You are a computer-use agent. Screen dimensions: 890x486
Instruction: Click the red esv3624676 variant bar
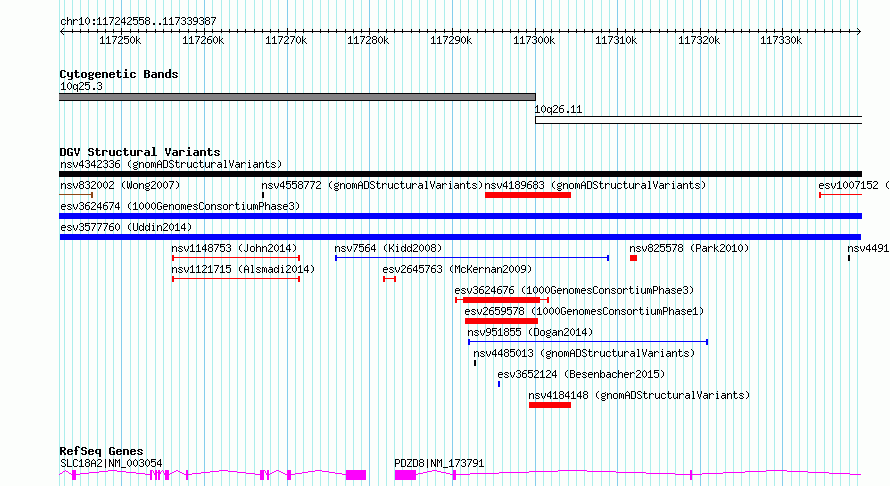(502, 300)
